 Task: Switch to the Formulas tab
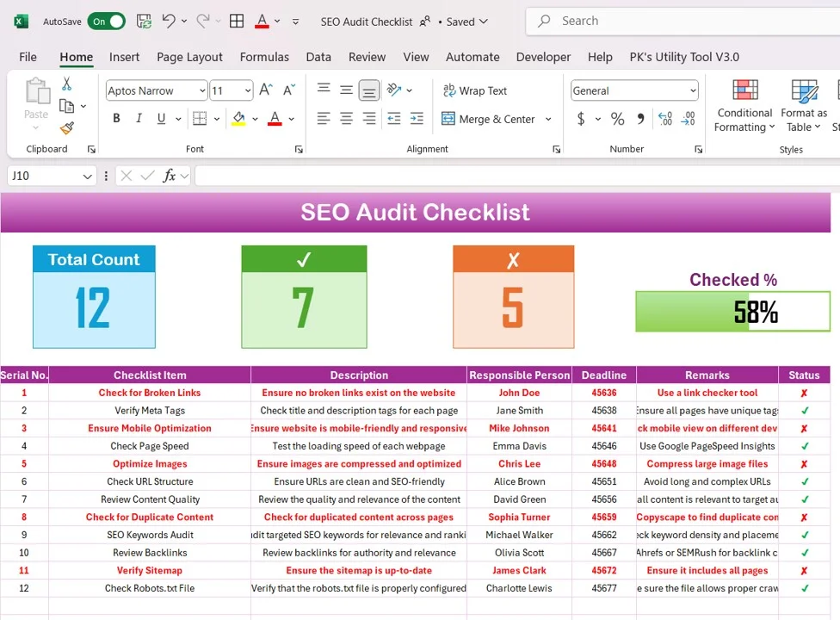coord(264,57)
